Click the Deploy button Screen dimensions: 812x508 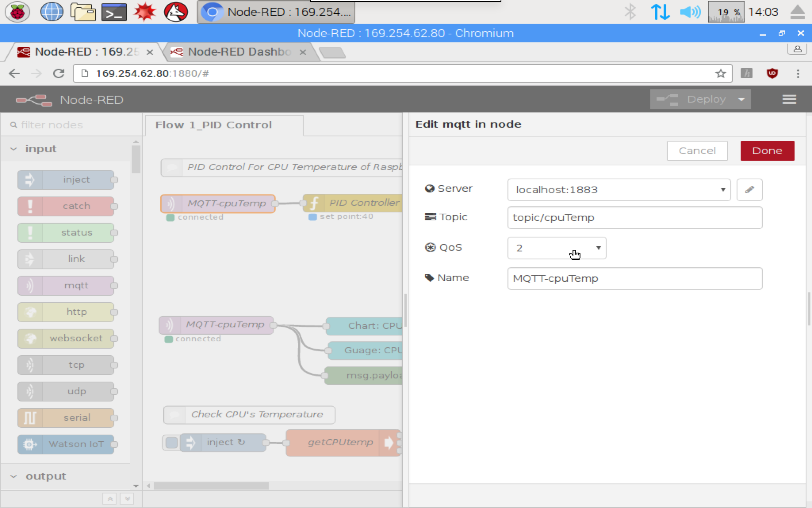pyautogui.click(x=692, y=99)
